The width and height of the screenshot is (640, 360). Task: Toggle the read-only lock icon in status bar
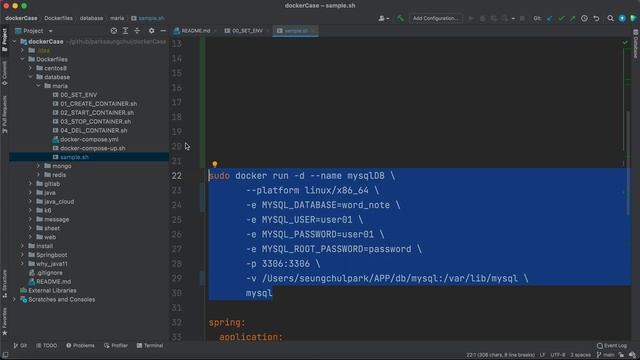click(621, 355)
